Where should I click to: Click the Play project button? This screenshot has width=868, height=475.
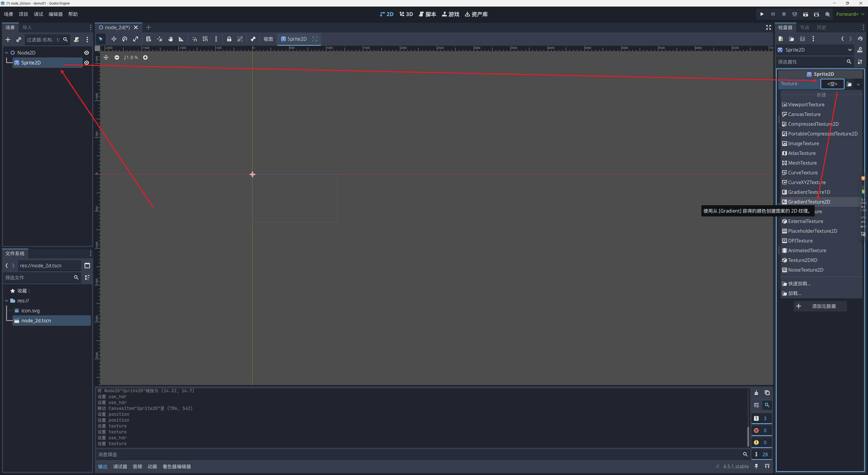click(x=762, y=14)
